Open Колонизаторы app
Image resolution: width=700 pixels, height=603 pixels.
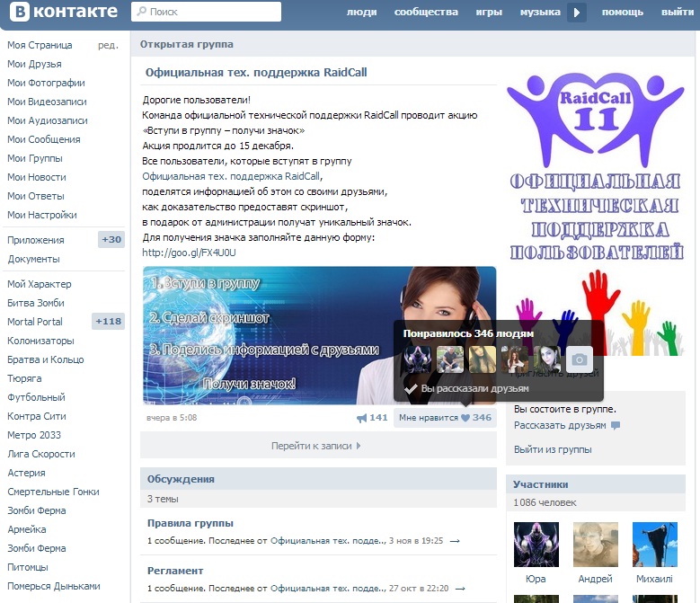[x=40, y=341]
